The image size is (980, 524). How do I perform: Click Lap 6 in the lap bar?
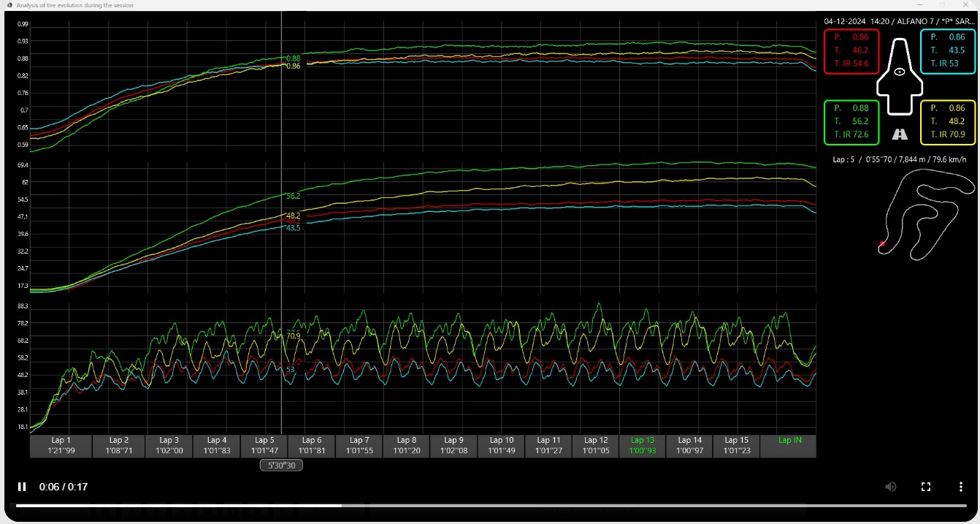(x=312, y=446)
